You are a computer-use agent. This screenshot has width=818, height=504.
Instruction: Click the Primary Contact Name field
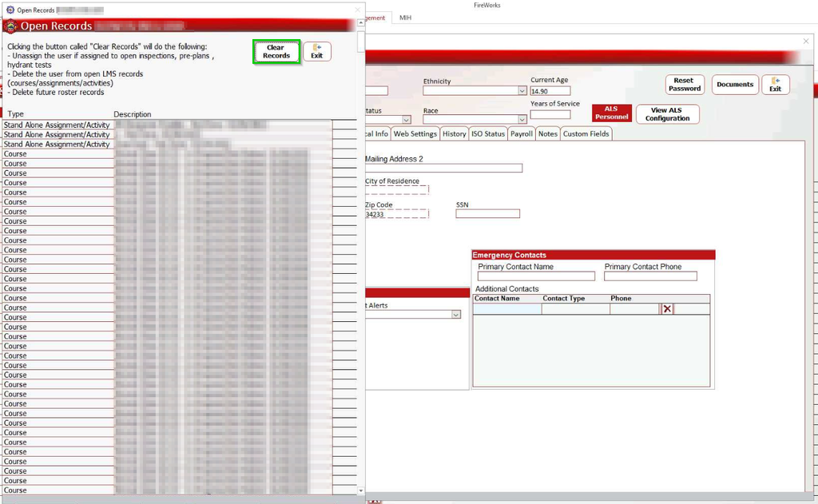click(x=536, y=276)
